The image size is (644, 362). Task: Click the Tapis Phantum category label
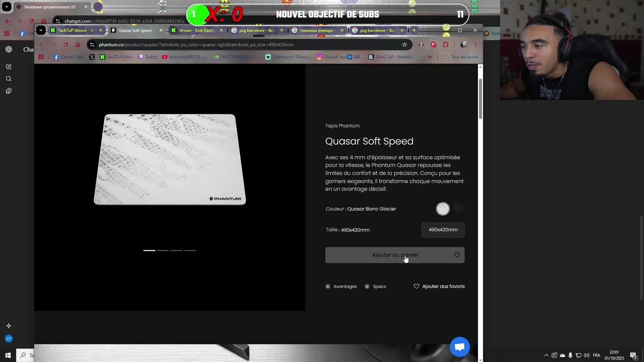click(x=342, y=126)
